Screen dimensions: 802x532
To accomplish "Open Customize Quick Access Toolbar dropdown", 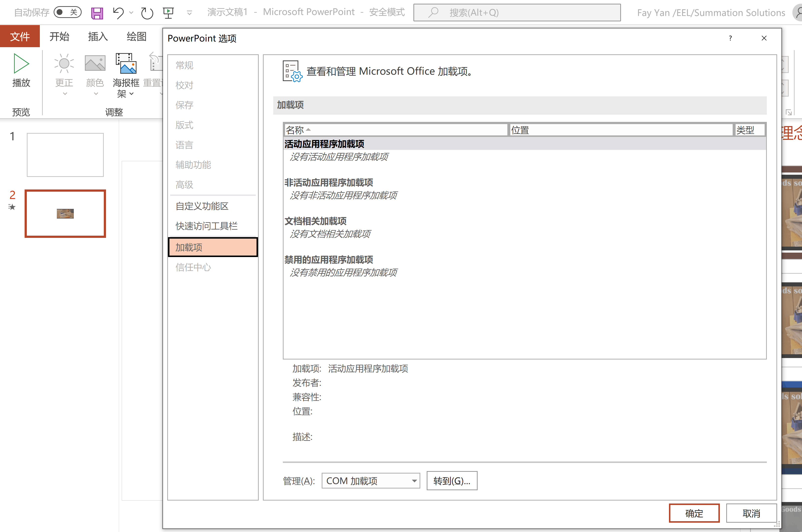I will [189, 13].
